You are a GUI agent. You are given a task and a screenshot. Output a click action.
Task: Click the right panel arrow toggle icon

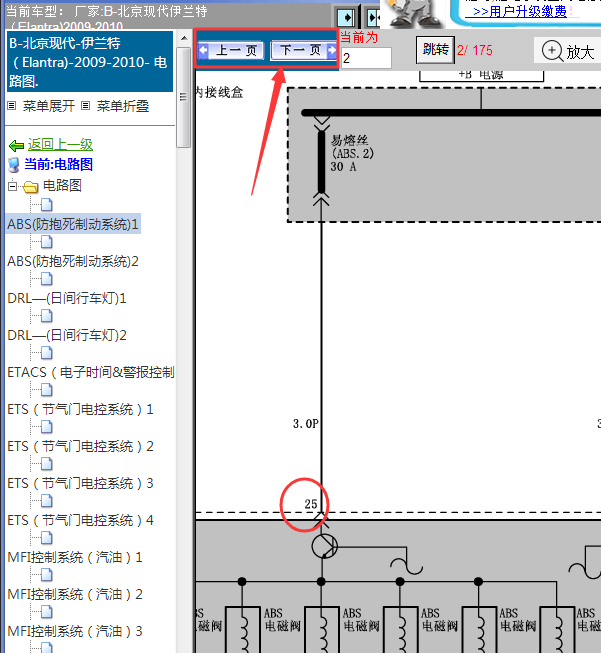(372, 17)
